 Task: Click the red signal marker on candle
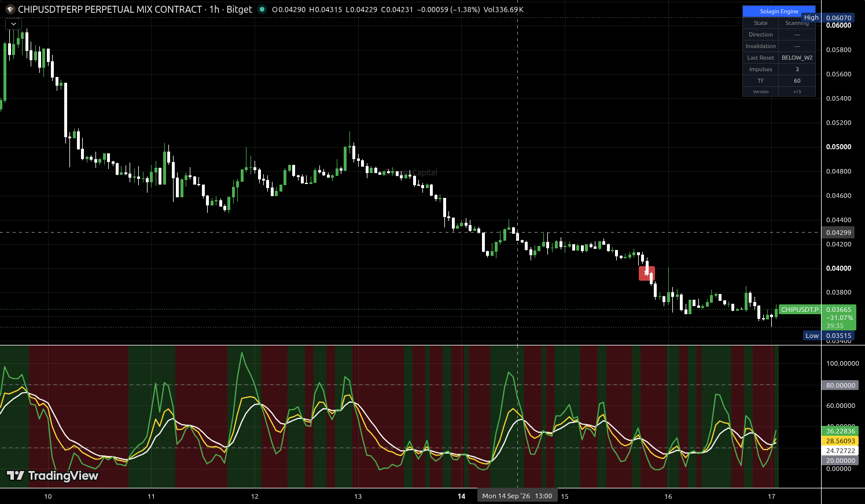click(x=647, y=273)
